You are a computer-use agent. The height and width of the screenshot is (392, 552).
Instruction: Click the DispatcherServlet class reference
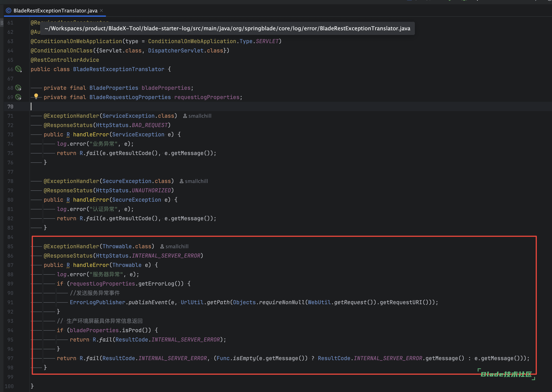click(x=176, y=51)
